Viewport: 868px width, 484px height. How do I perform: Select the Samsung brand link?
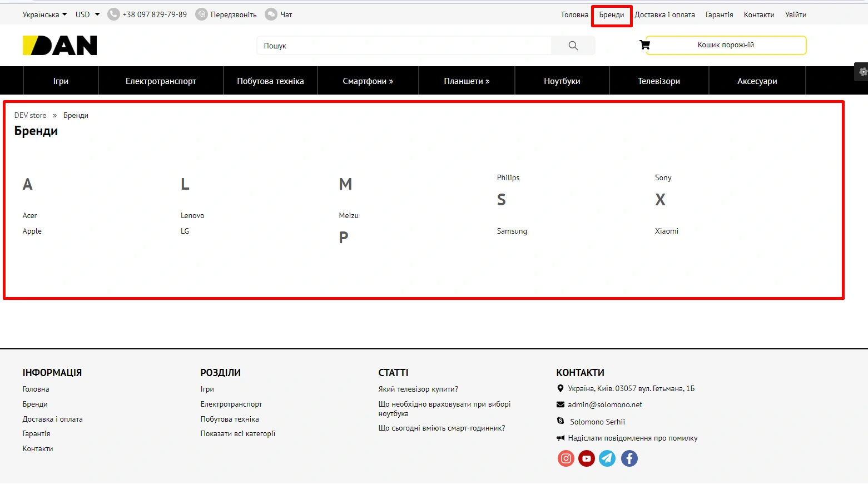pos(512,231)
